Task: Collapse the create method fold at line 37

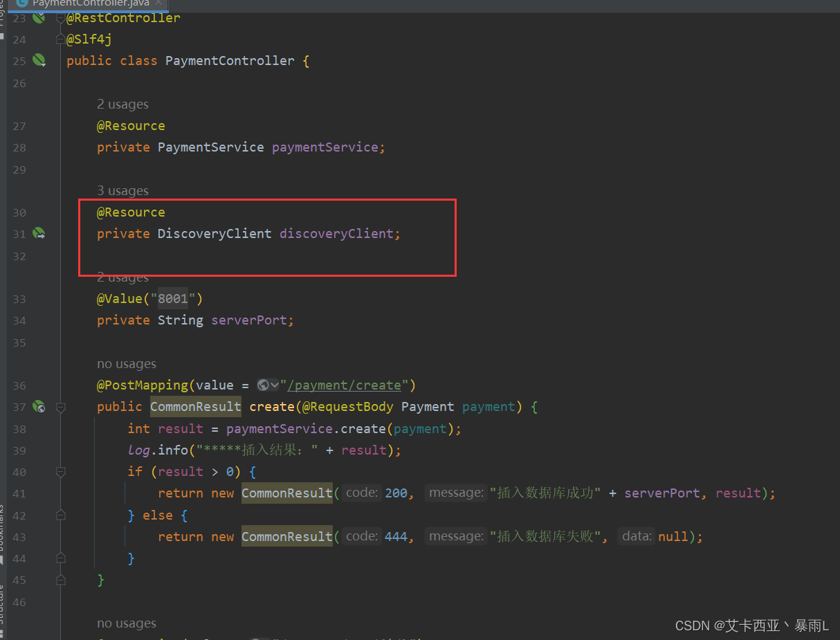Action: [61, 407]
